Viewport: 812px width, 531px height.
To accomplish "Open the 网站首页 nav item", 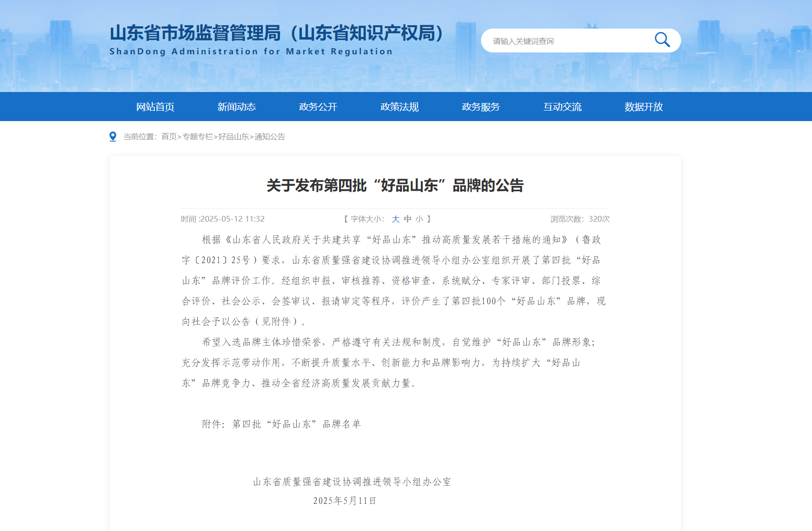I will (155, 107).
